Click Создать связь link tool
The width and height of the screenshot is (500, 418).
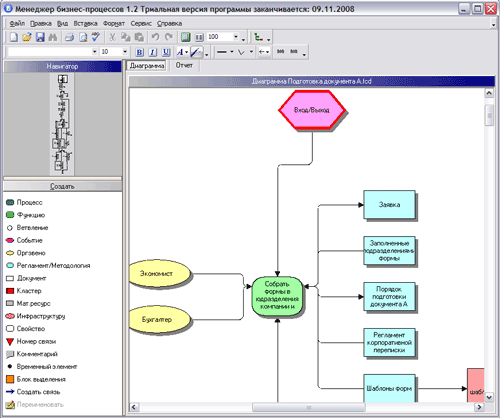pyautogui.click(x=38, y=392)
